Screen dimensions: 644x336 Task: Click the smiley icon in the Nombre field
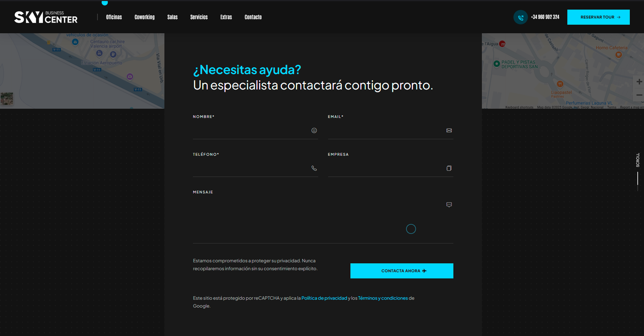(x=314, y=130)
